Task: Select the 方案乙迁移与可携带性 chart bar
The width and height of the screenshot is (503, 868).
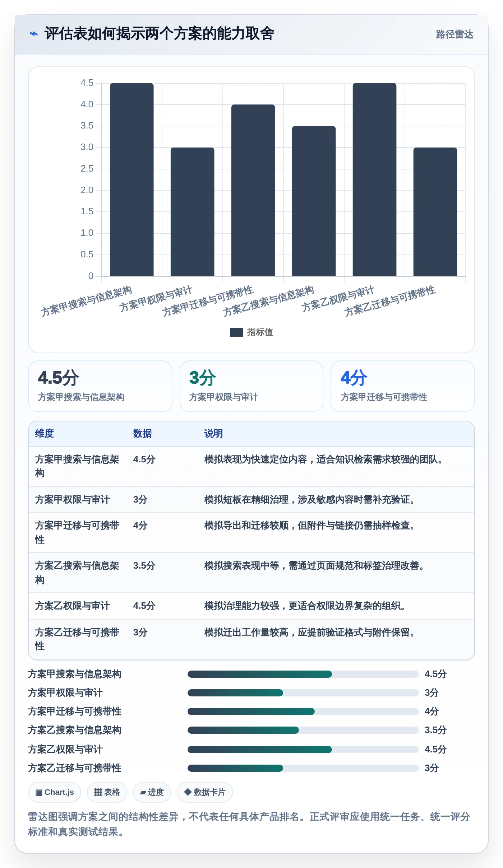Action: [435, 212]
